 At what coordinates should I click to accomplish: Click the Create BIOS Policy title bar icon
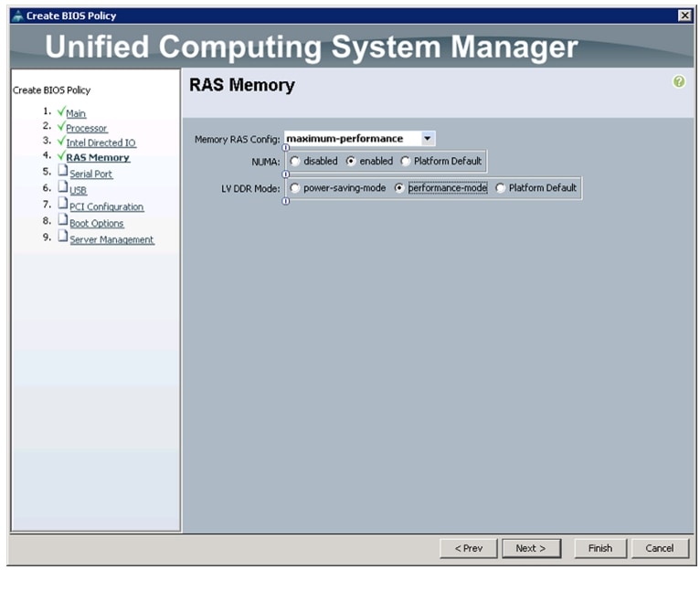18,16
